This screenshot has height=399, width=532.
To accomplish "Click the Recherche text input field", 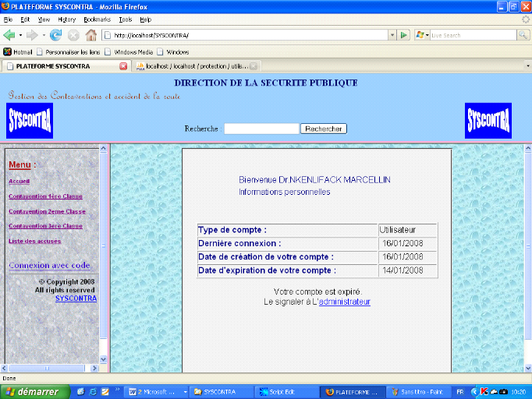I will (x=261, y=129).
